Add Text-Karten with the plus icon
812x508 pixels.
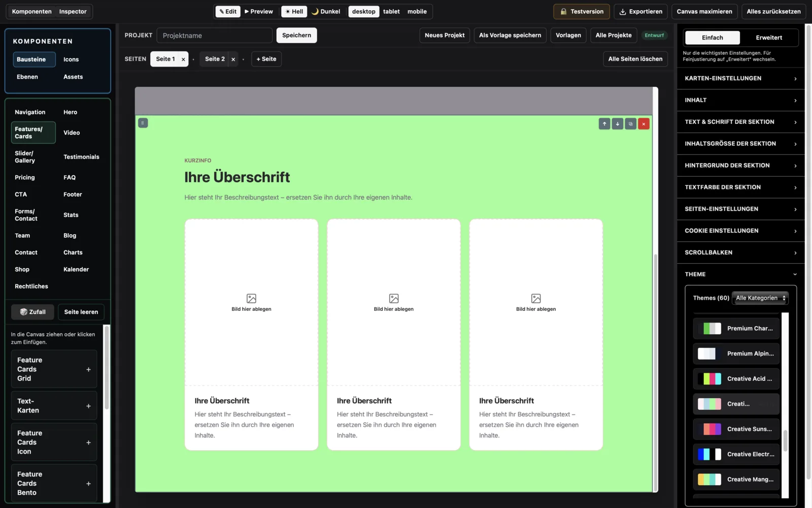point(88,406)
